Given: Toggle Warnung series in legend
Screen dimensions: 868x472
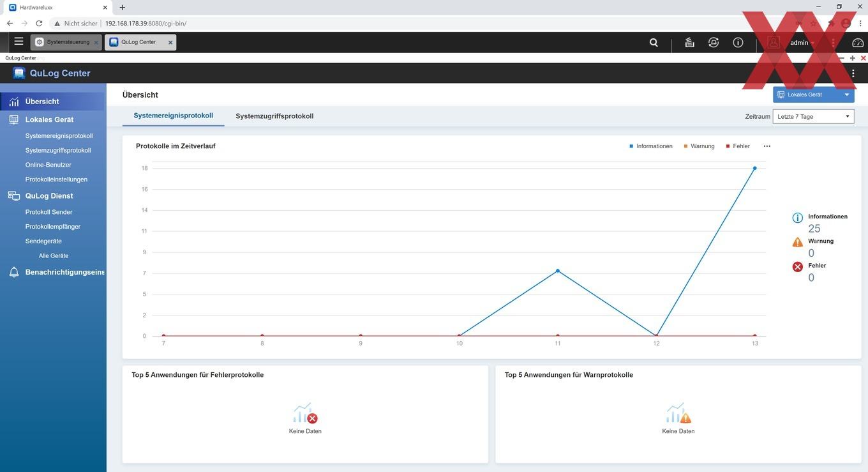Looking at the screenshot, I should tap(700, 146).
